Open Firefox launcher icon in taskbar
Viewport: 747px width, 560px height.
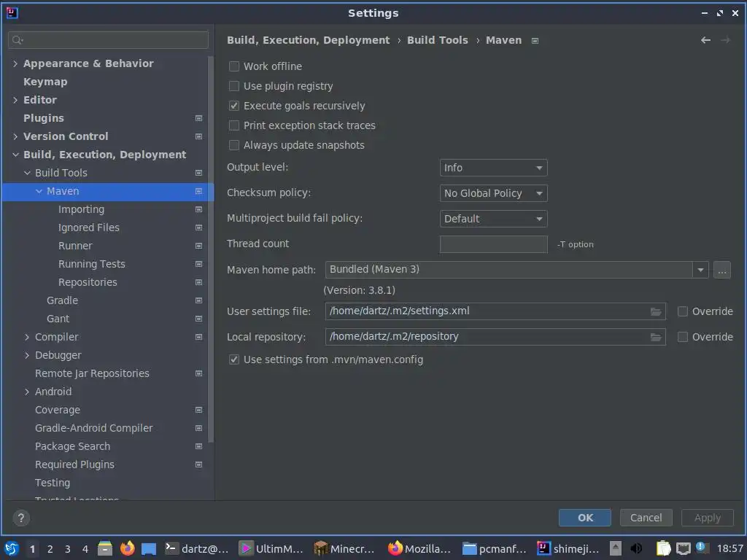click(127, 548)
